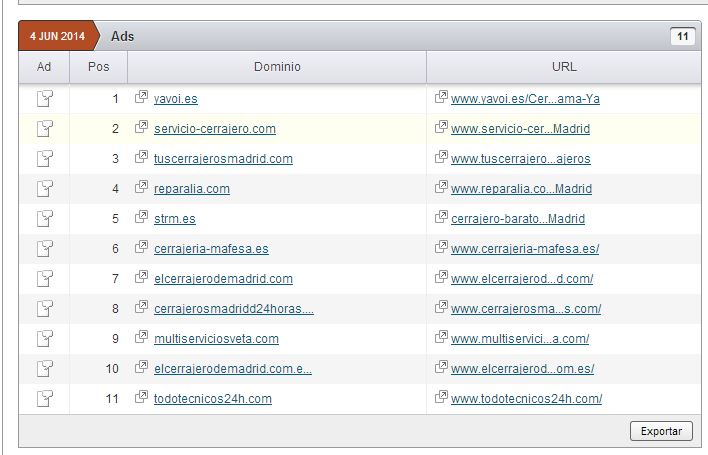
Task: Open the elcerrajerodemadrid.com domain link in row 7
Action: [x=223, y=279]
